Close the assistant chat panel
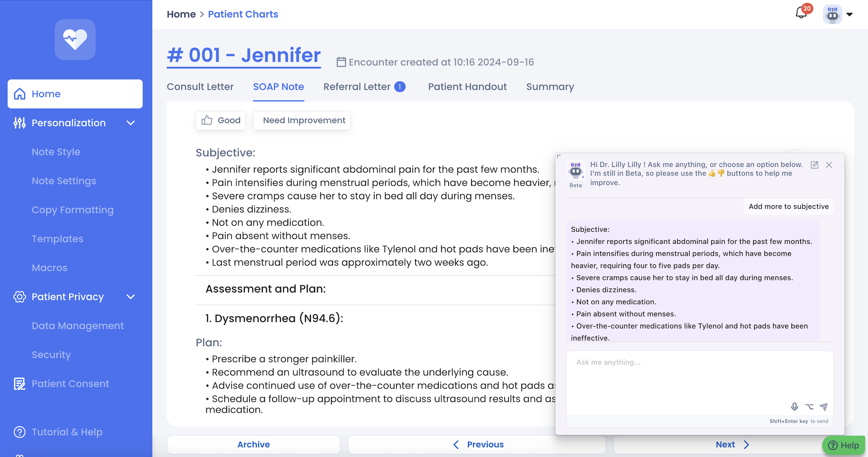The height and width of the screenshot is (457, 868). pos(829,165)
